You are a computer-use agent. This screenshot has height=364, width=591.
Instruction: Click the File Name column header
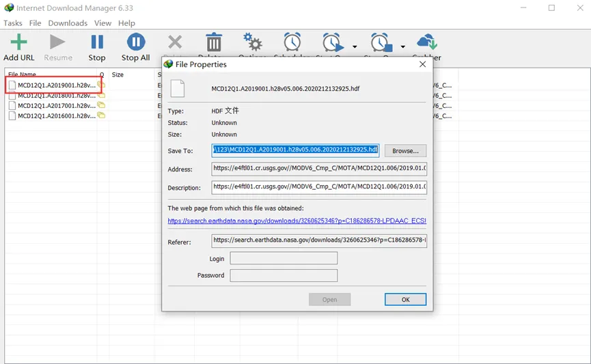click(22, 74)
